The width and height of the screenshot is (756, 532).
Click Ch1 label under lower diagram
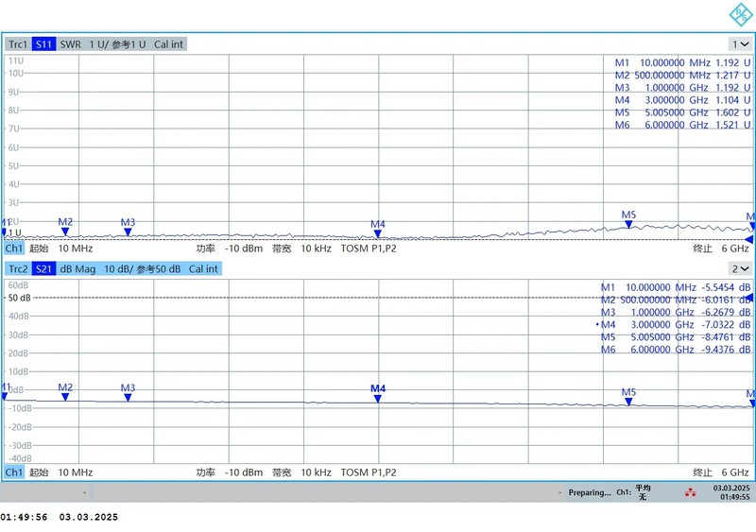pyautogui.click(x=14, y=472)
